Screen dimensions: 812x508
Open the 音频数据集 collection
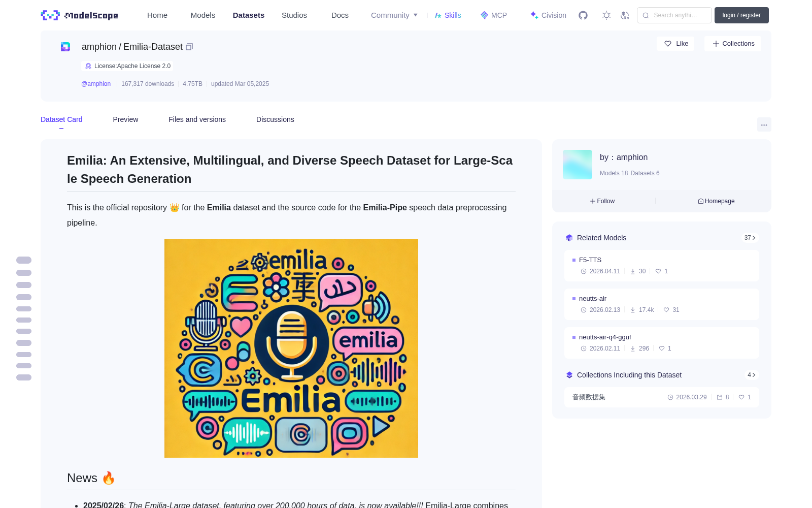point(662,397)
